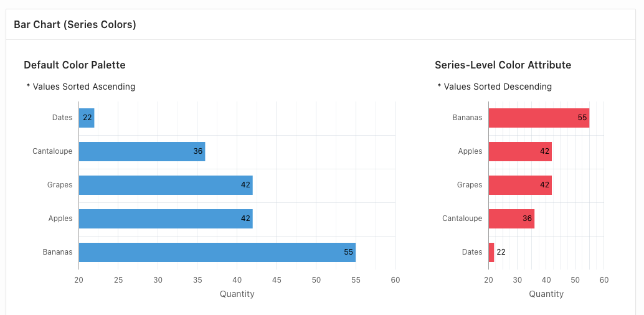This screenshot has width=644, height=315.
Task: Click the blue Dates bar showing 22
Action: [87, 118]
